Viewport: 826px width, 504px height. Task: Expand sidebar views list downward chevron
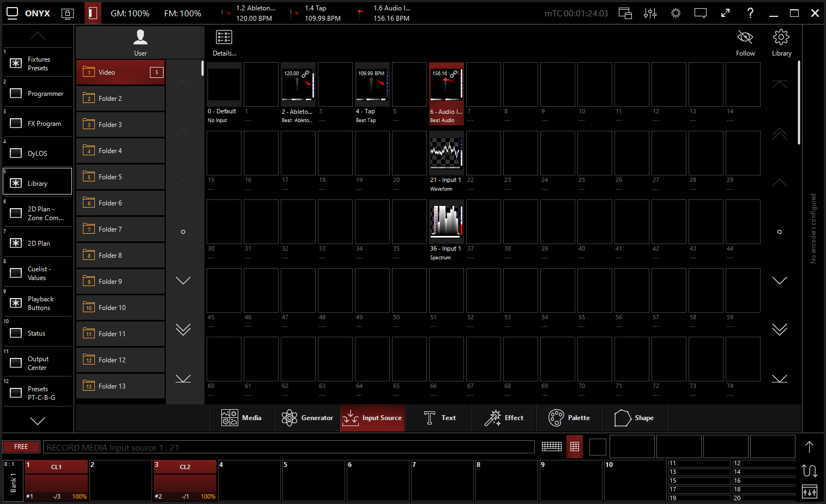(38, 421)
